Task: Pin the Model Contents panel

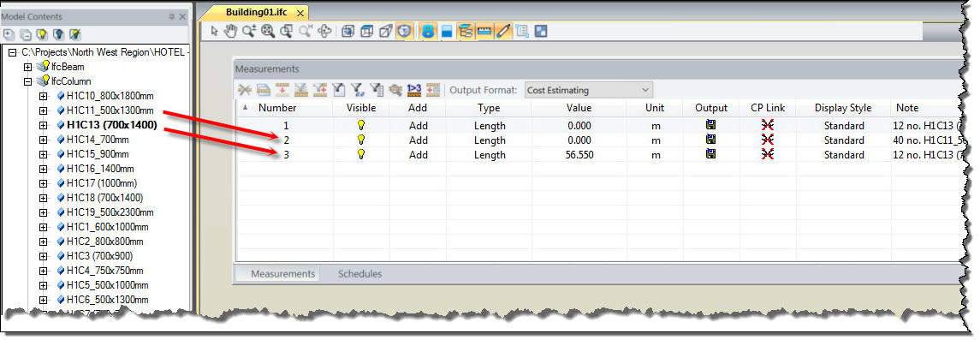Action: click(172, 17)
